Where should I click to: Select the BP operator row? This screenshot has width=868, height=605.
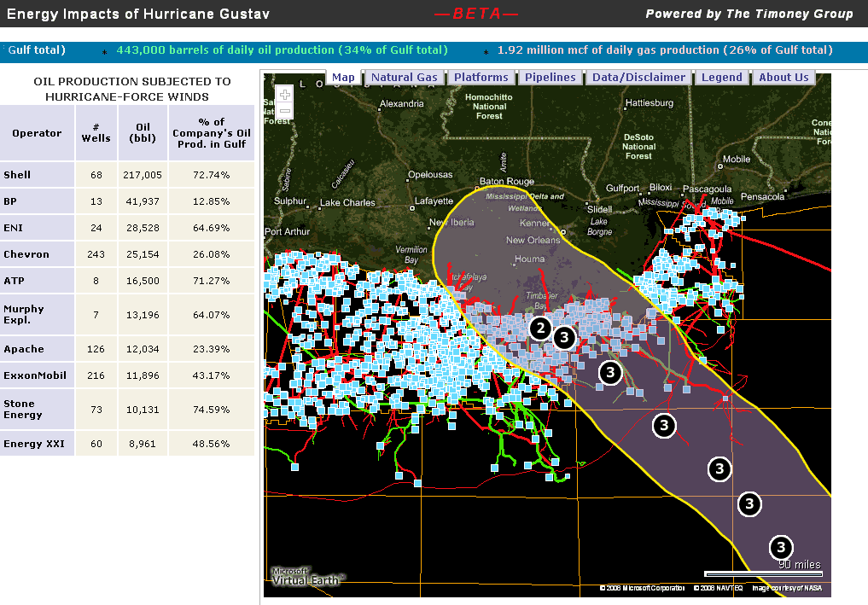[127, 201]
